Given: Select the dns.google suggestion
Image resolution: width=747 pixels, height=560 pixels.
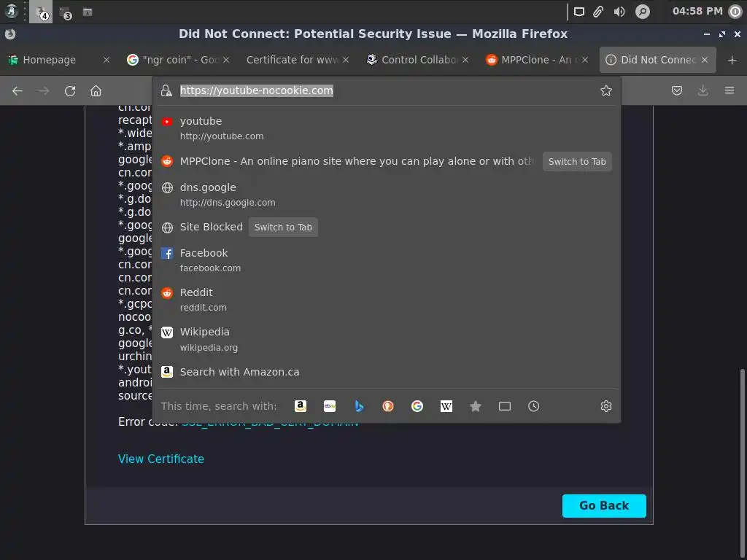Looking at the screenshot, I should [x=387, y=194].
